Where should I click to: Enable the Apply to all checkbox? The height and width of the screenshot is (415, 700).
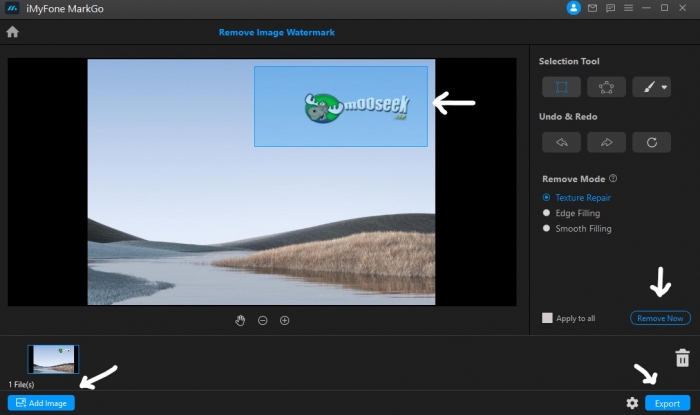point(547,318)
